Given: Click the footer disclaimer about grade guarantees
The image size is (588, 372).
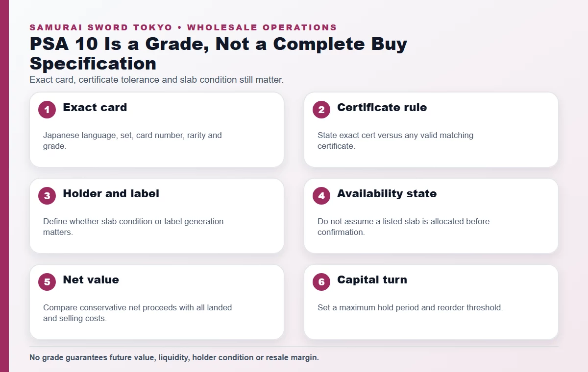Looking at the screenshot, I should click(x=174, y=358).
